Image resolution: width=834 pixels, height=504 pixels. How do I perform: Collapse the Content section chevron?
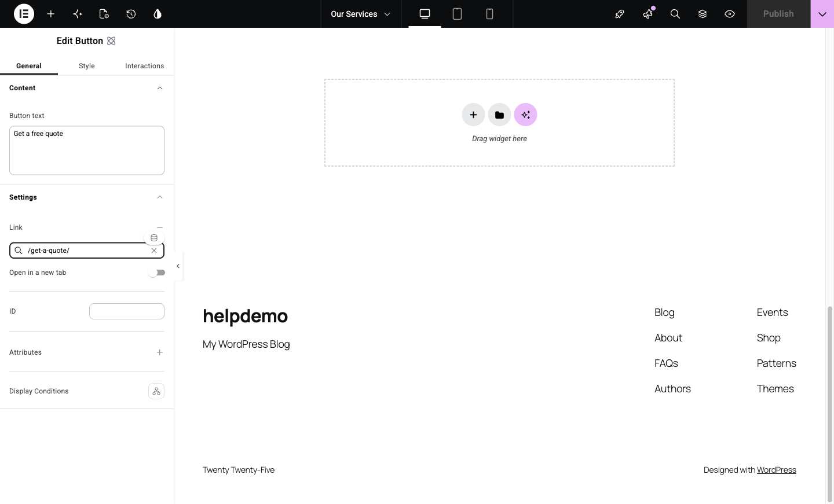160,88
